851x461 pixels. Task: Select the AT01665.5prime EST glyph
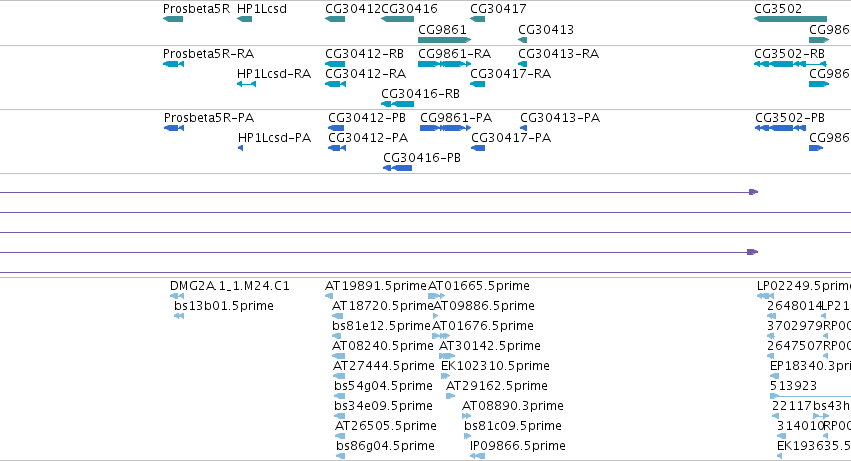(x=436, y=296)
